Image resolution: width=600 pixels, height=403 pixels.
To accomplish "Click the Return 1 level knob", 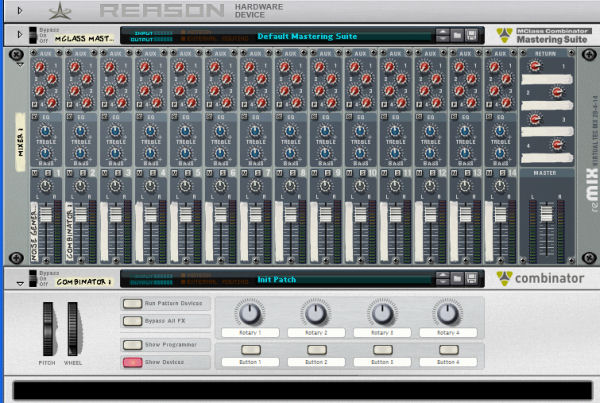I will click(535, 66).
